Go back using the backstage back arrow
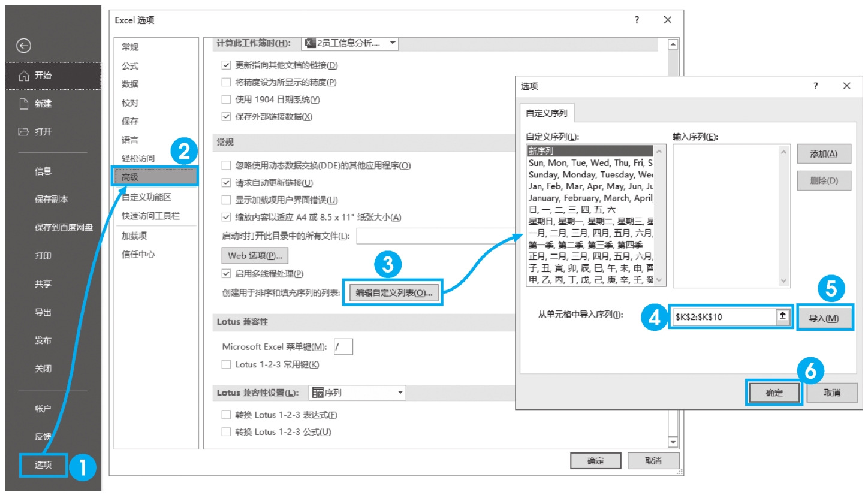Viewport: 868px width, 495px height. tap(24, 46)
